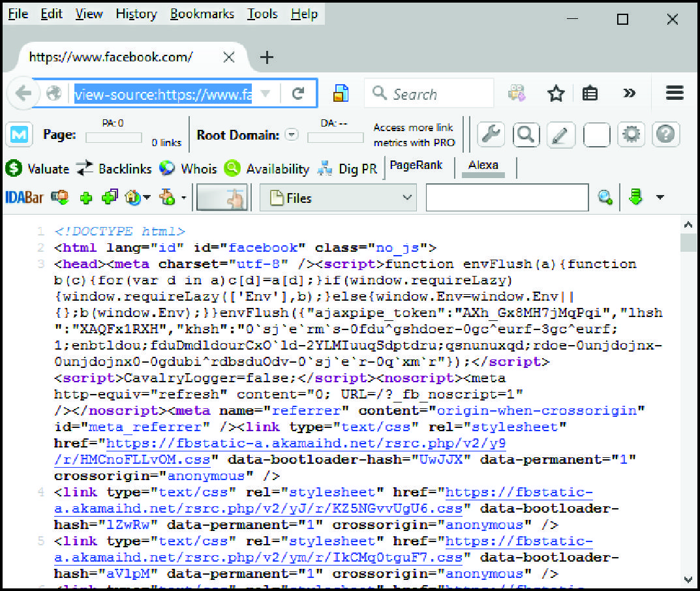Open the Help menu
The height and width of the screenshot is (591, 700).
click(x=304, y=14)
